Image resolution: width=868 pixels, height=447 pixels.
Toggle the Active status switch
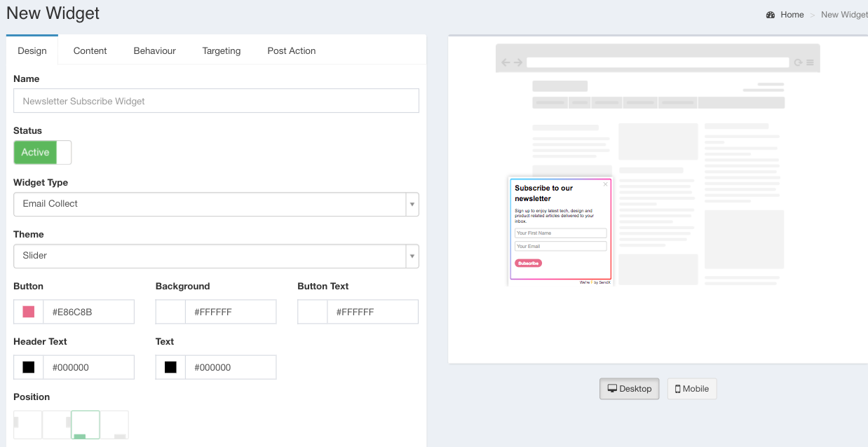(x=42, y=152)
